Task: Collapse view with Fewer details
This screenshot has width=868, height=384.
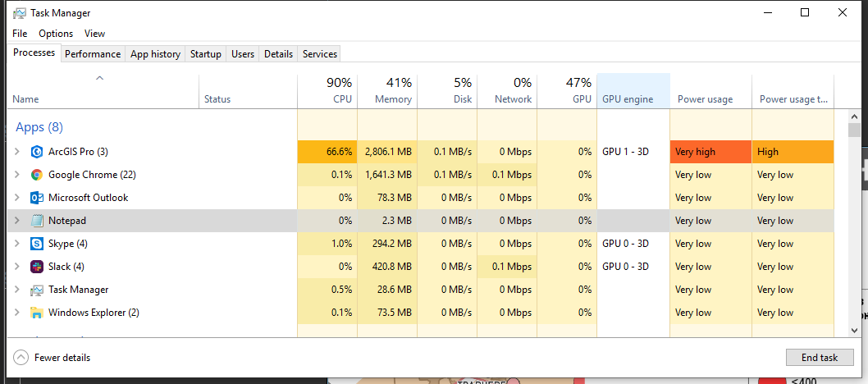Action: pyautogui.click(x=53, y=358)
